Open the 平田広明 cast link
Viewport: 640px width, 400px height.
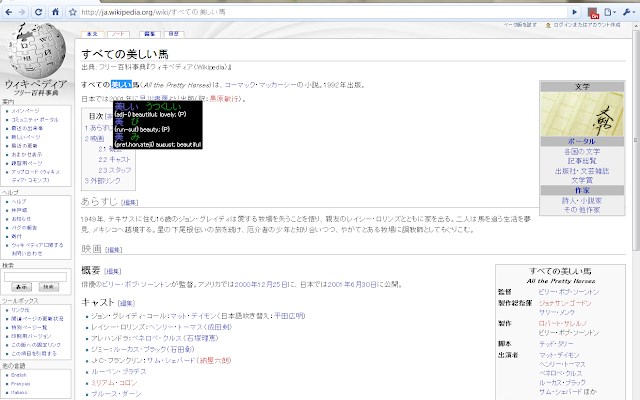click(289, 316)
